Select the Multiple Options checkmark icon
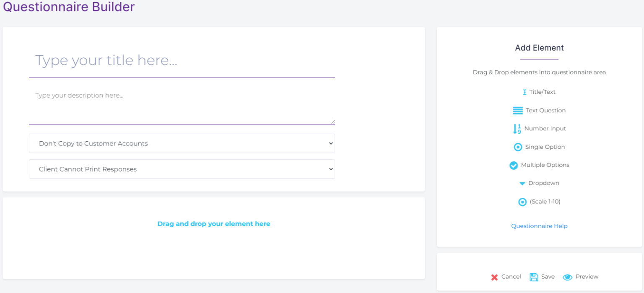The height and width of the screenshot is (293, 644). click(x=514, y=165)
